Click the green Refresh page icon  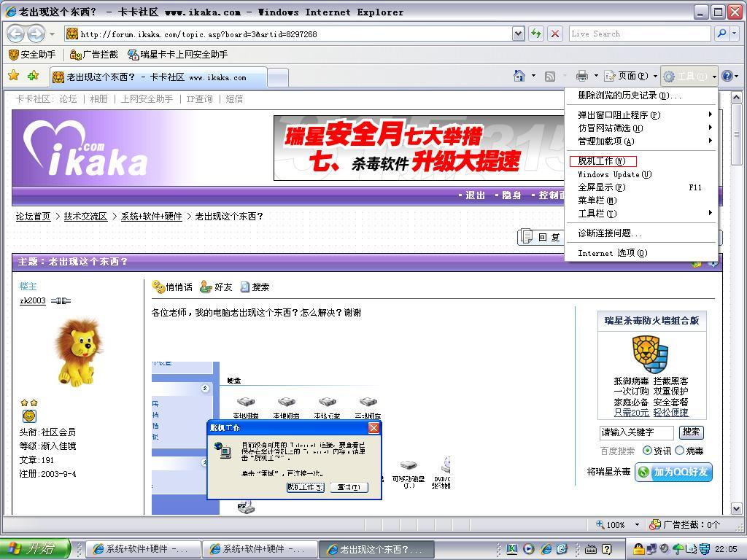(536, 34)
